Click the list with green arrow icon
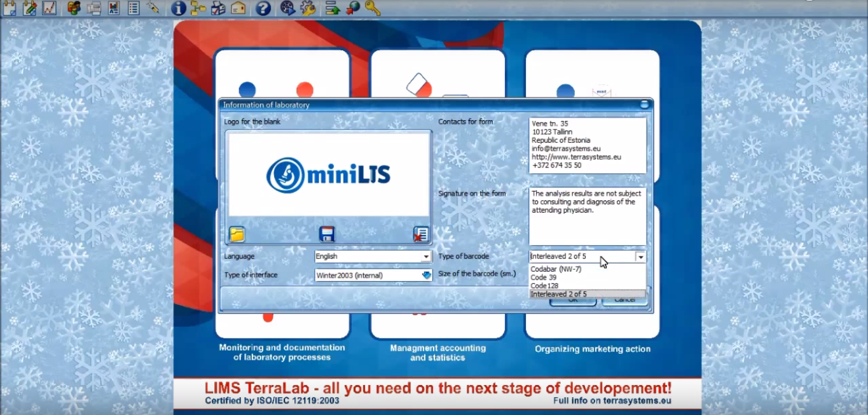868x415 pixels. [332, 8]
